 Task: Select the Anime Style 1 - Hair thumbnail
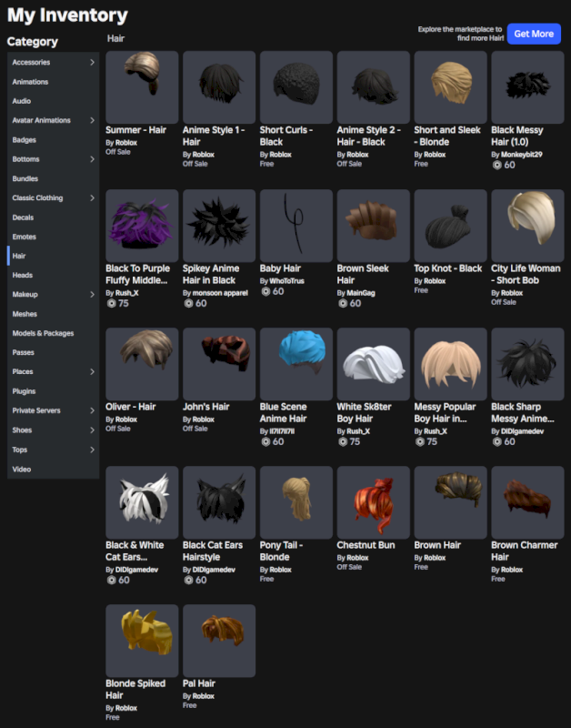click(x=219, y=87)
